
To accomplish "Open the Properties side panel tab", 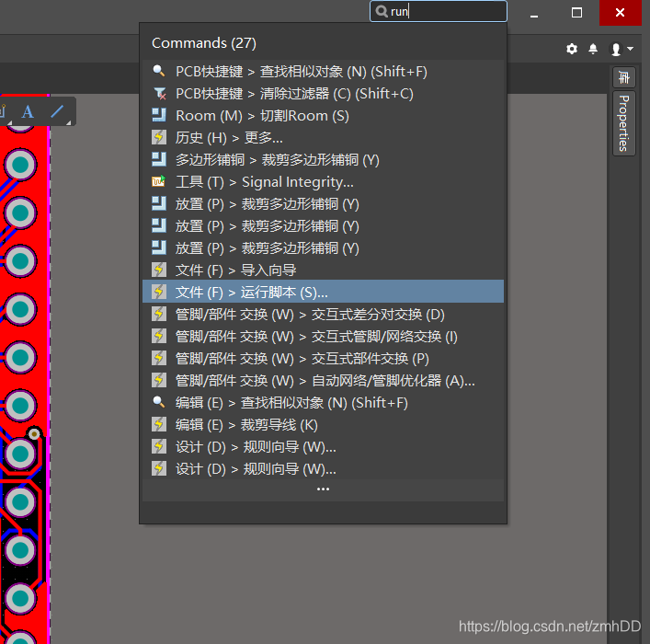I will pyautogui.click(x=624, y=123).
